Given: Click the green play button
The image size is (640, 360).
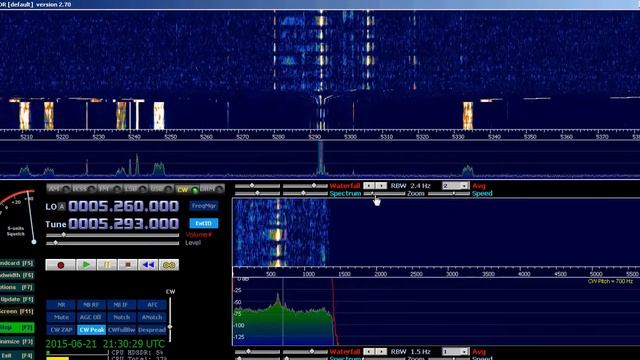Looking at the screenshot, I should (x=86, y=265).
